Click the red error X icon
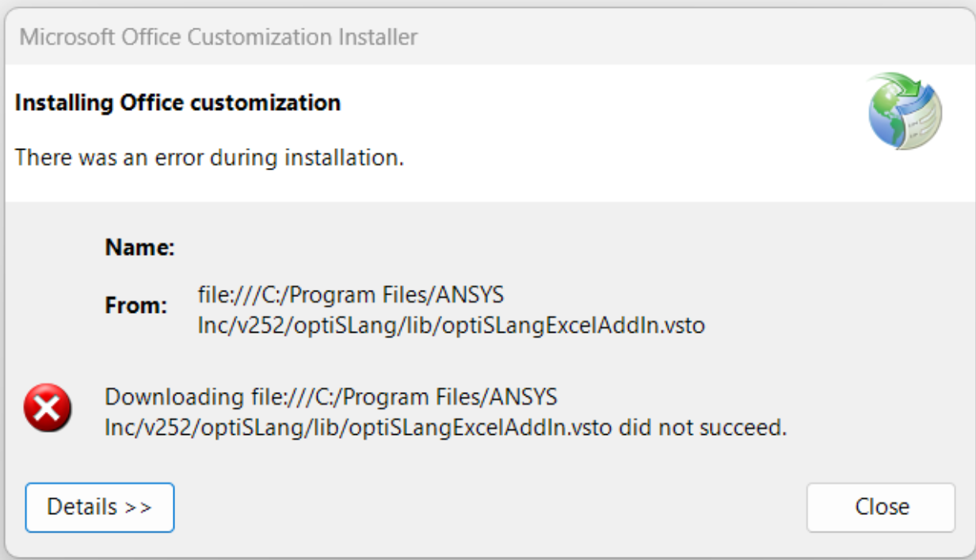 click(48, 410)
